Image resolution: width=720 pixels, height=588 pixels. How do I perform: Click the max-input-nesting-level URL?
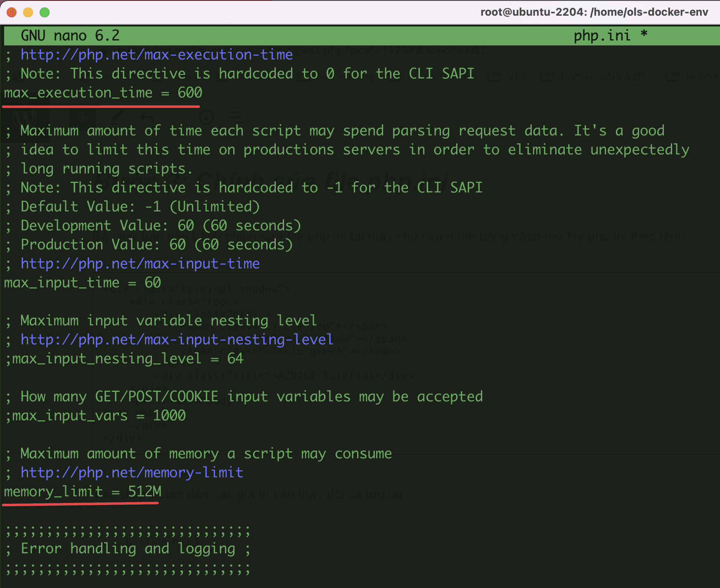177,339
